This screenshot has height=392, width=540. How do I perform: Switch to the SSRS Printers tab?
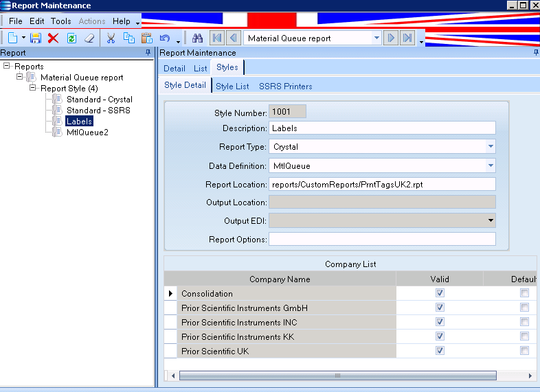pos(286,87)
